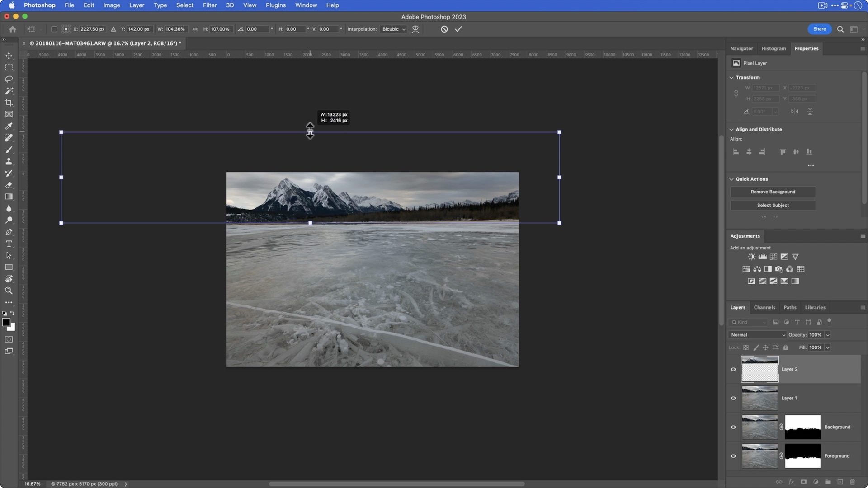Toggle link between width and height
Screen dimensions: 868x488
[x=196, y=29]
